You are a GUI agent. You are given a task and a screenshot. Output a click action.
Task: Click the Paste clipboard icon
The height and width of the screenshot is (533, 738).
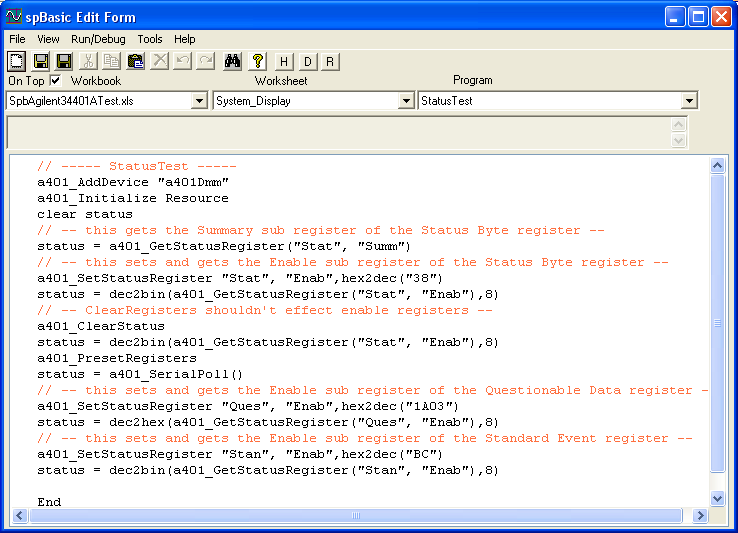[x=136, y=61]
